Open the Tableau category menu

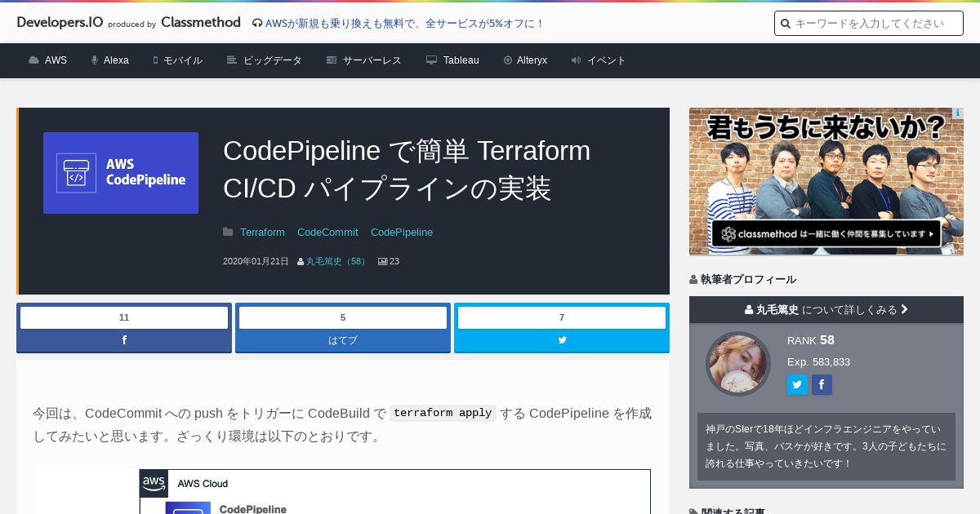pyautogui.click(x=452, y=60)
